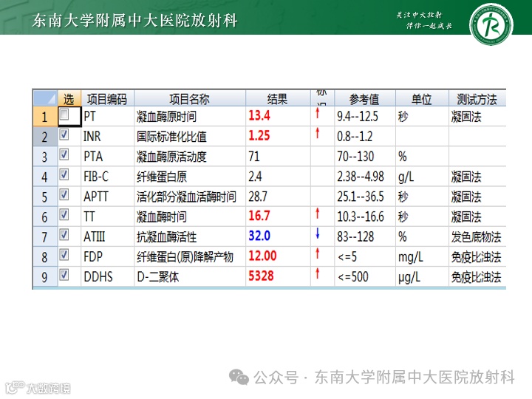This screenshot has width=532, height=399.
Task: Select row header number 4
Action: coord(45,177)
